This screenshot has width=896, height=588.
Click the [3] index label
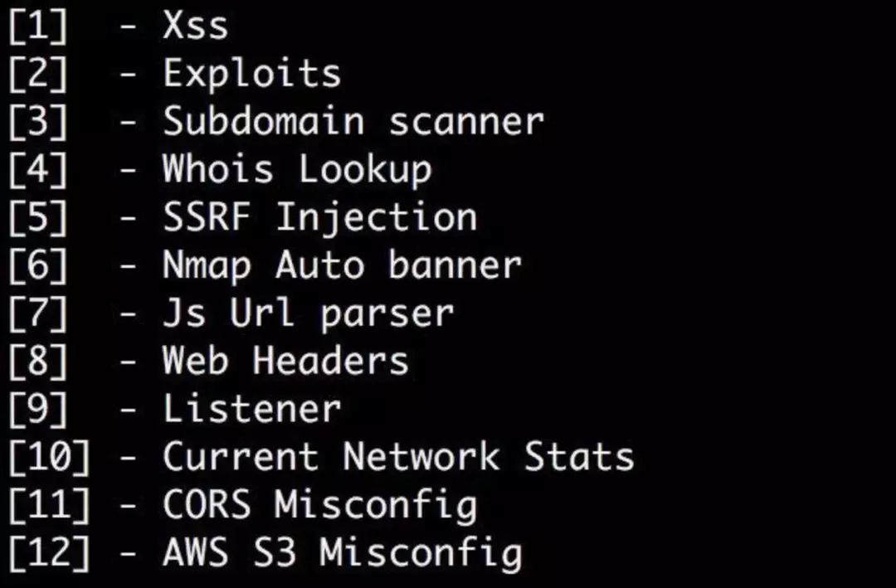click(x=38, y=122)
